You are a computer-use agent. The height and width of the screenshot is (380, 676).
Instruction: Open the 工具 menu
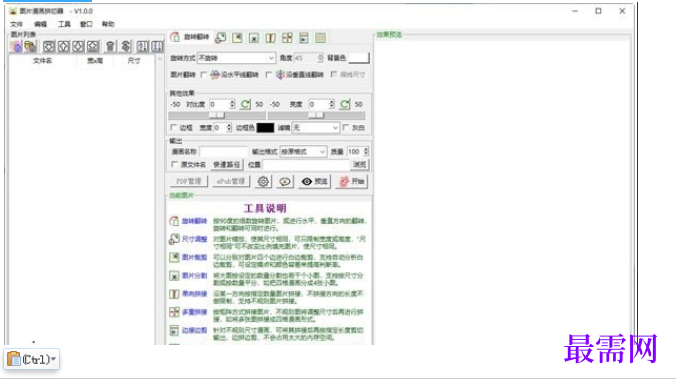click(x=64, y=24)
